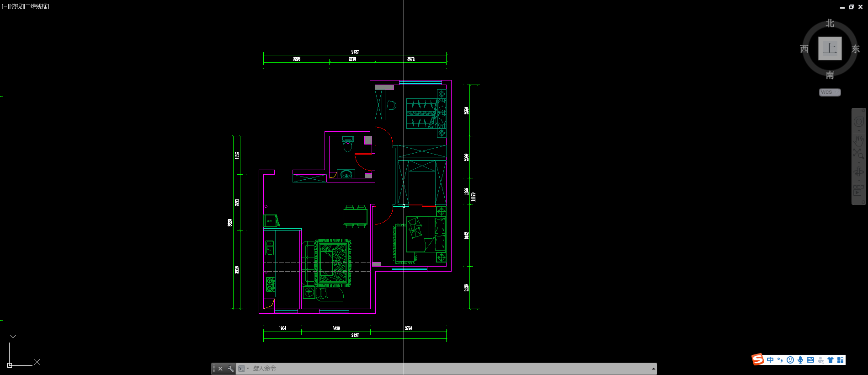Image resolution: width=868 pixels, height=375 pixels.
Task: Click the east 东 label on ViewCube
Action: tap(856, 49)
